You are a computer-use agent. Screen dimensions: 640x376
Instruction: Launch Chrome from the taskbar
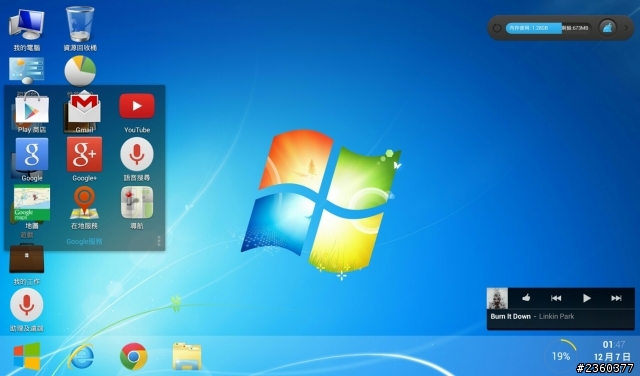click(x=133, y=356)
